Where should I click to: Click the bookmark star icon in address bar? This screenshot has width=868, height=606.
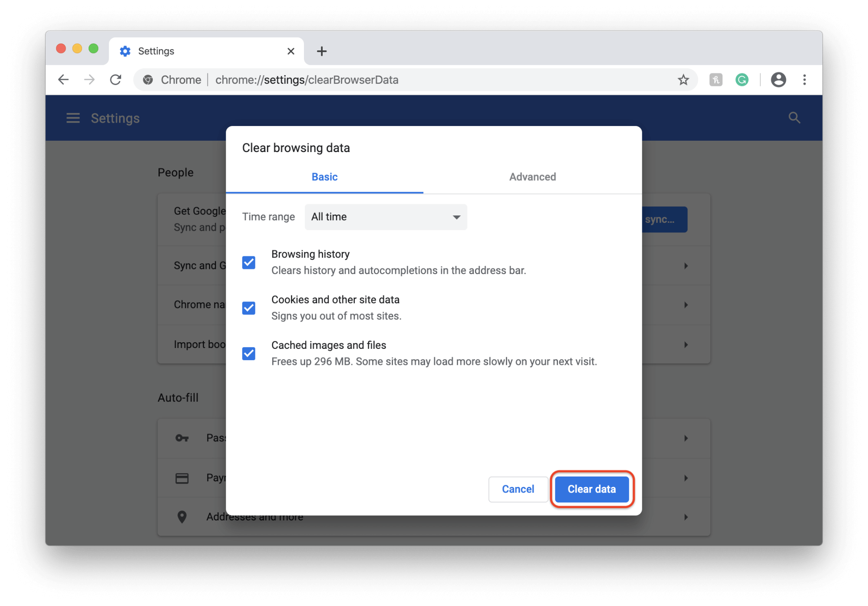pyautogui.click(x=684, y=80)
